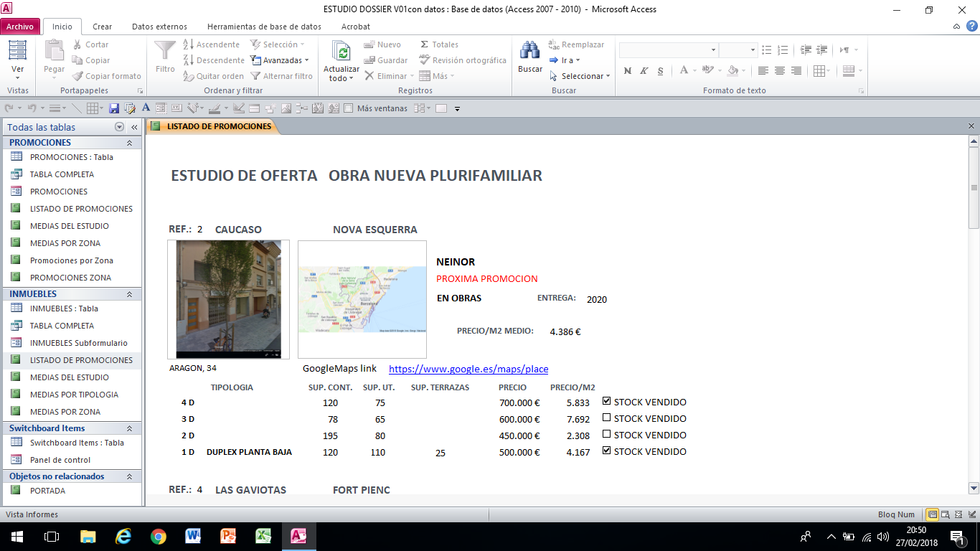This screenshot has width=980, height=551.
Task: Collapse the PROMOCIONES group in navigation pane
Action: coord(130,143)
